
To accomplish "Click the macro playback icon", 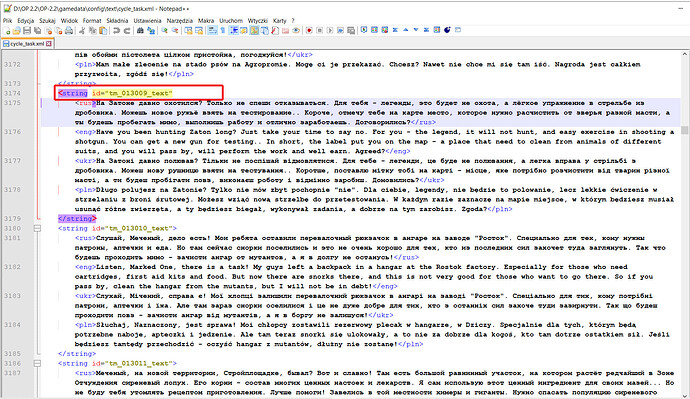I will pyautogui.click(x=330, y=30).
